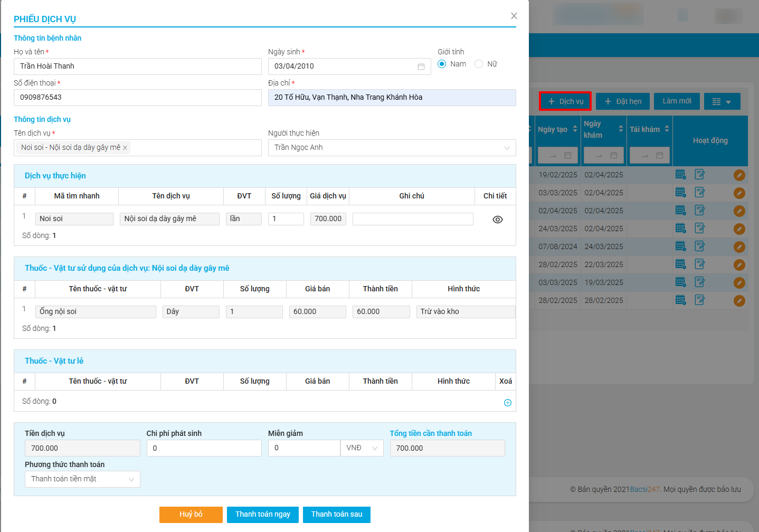Sort by Ngày tạo column
Viewport: 759px width, 532px height.
point(575,129)
